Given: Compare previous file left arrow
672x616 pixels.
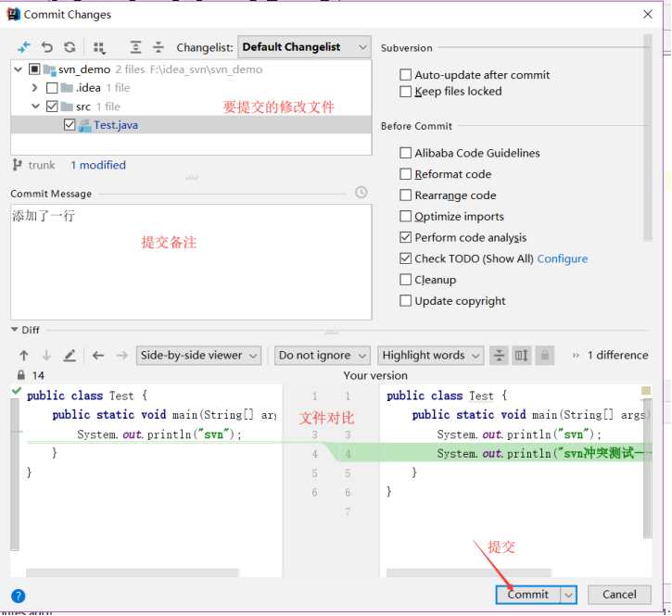Looking at the screenshot, I should coord(98,355).
